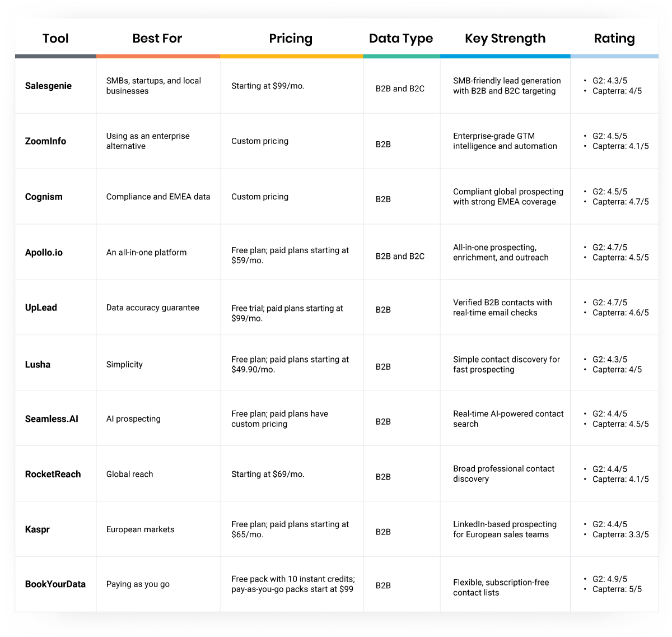Click 'Compliance and EMEA data' cell
672x637 pixels.
point(158,197)
